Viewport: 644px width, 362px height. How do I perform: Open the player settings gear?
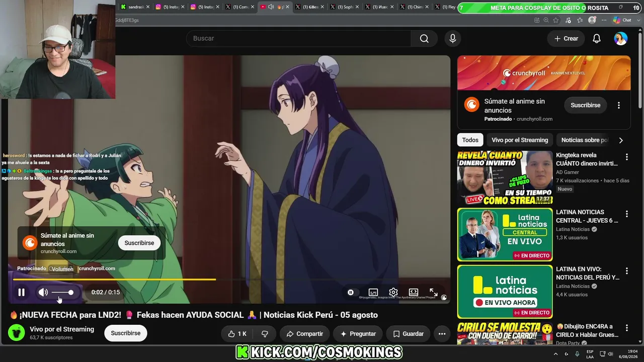pos(393,292)
